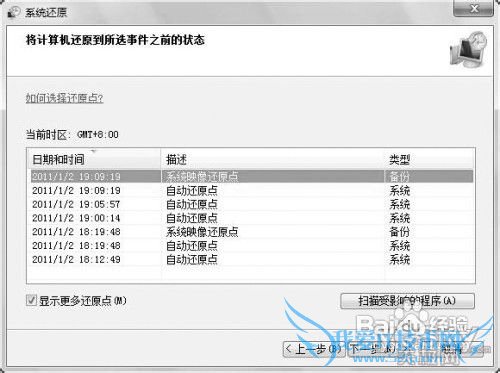Click the 备份 type cell in the 18:19:48 row
Screen dimensions: 500x373
(x=400, y=232)
